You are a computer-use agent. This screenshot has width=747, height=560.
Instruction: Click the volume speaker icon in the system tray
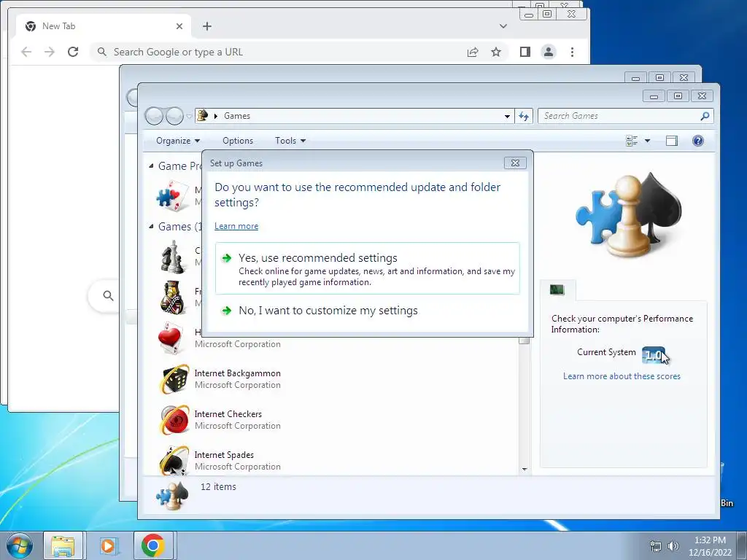[673, 545]
